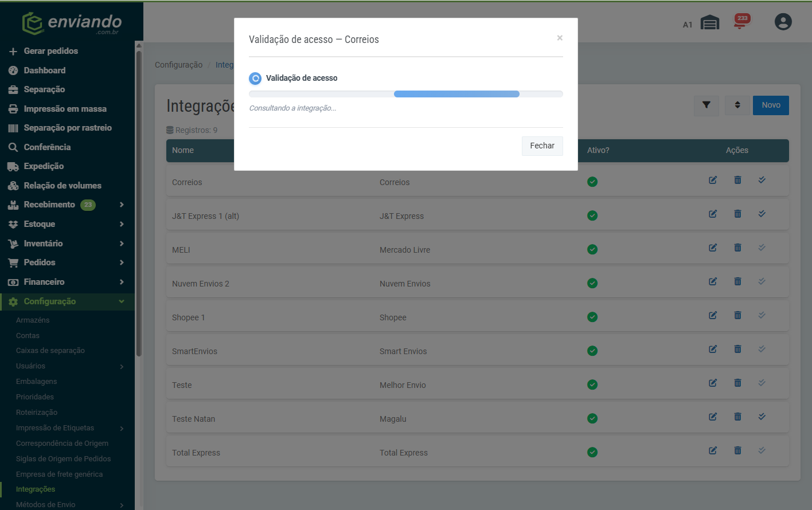812x510 pixels.
Task: Edit the SmartEnvios integration
Action: [x=713, y=349]
